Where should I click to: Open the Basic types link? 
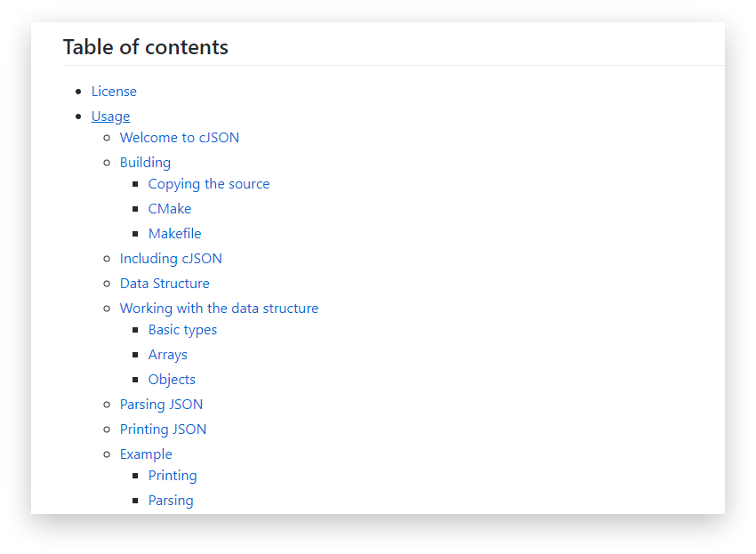(182, 330)
